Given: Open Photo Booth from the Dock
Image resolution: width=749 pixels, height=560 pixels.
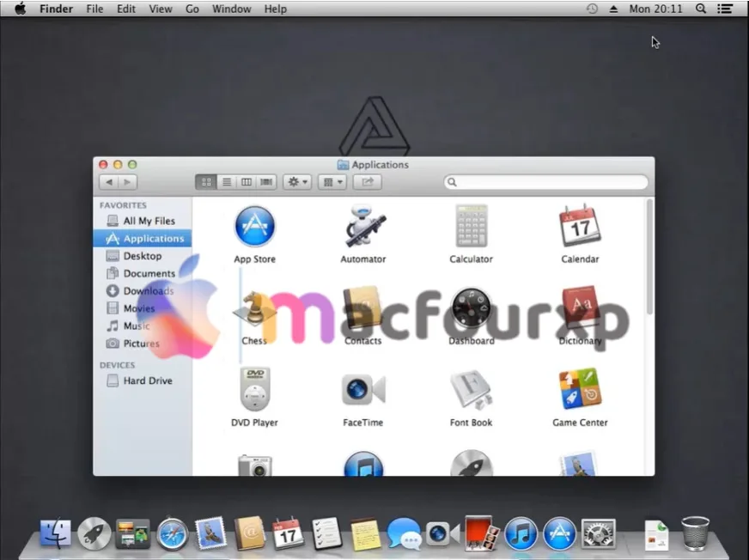Looking at the screenshot, I should click(x=482, y=533).
